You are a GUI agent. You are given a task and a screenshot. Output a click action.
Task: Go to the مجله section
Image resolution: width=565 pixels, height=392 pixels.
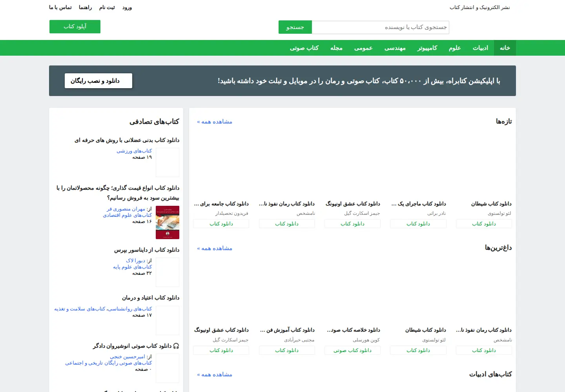336,48
